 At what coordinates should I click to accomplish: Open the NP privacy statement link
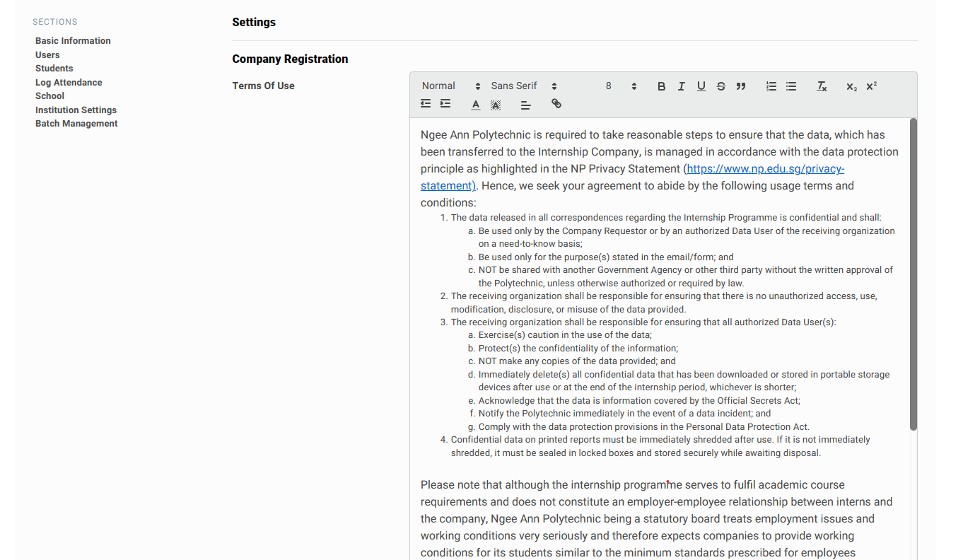765,169
